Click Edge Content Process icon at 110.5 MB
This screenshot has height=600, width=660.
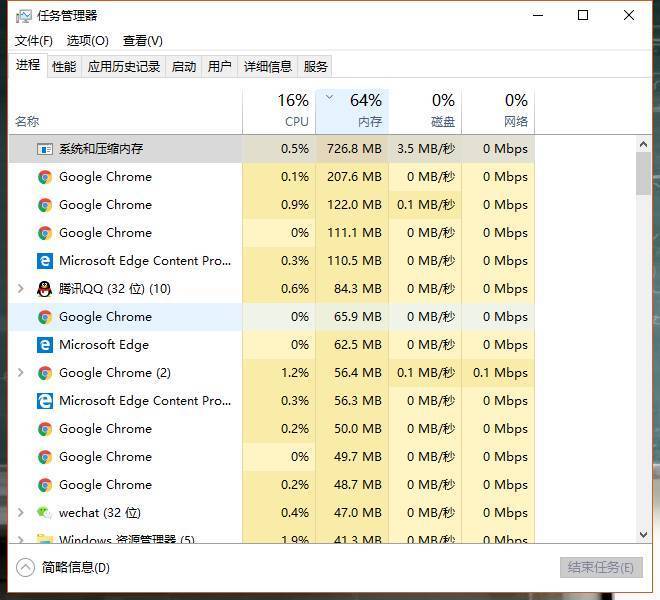[x=45, y=261]
